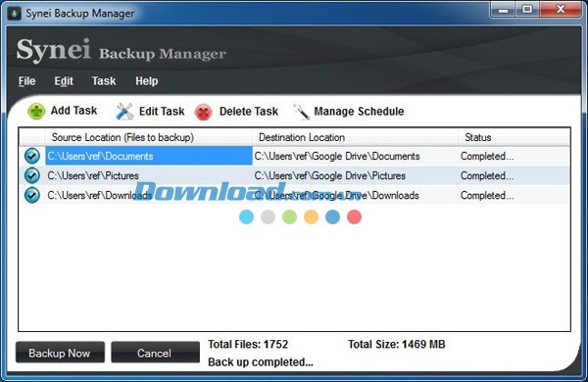The image size is (588, 382).
Task: Click Completed status of Downloads task
Action: point(487,195)
